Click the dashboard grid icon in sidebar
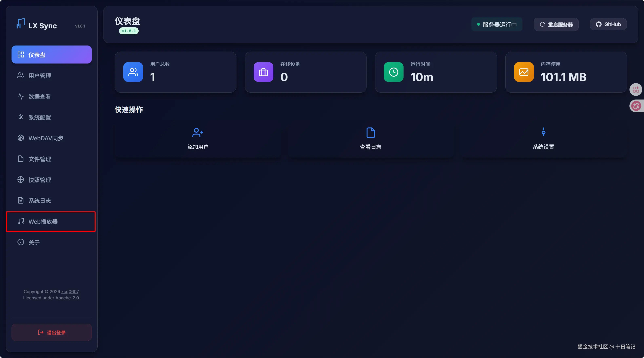Viewport: 644px width, 358px height. point(20,55)
